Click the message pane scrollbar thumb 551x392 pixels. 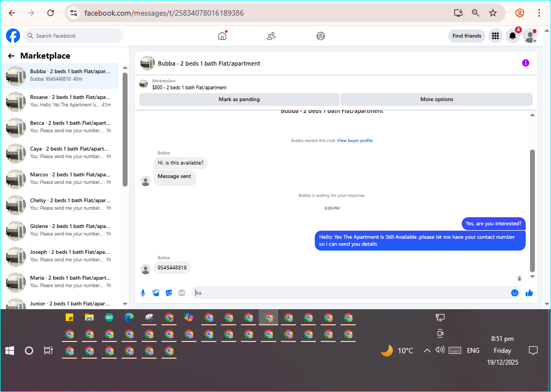pos(532,211)
